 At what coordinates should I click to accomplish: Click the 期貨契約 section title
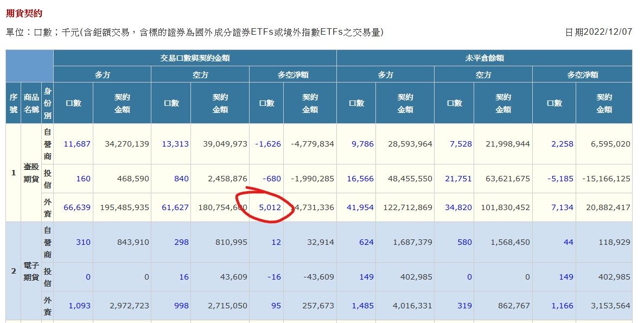tap(24, 13)
